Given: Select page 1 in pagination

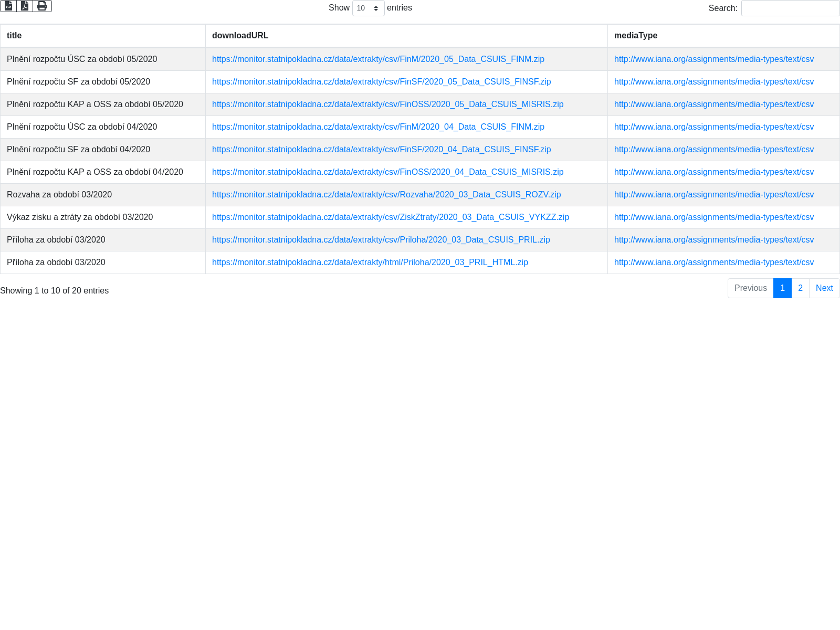Looking at the screenshot, I should (782, 288).
